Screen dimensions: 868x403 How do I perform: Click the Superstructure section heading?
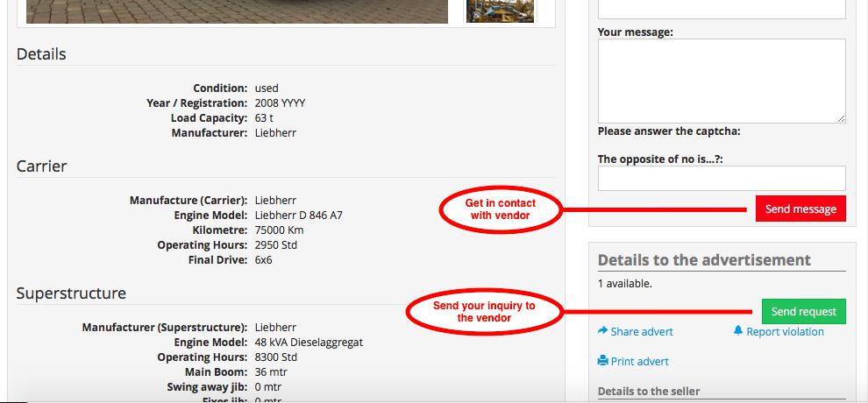point(71,293)
